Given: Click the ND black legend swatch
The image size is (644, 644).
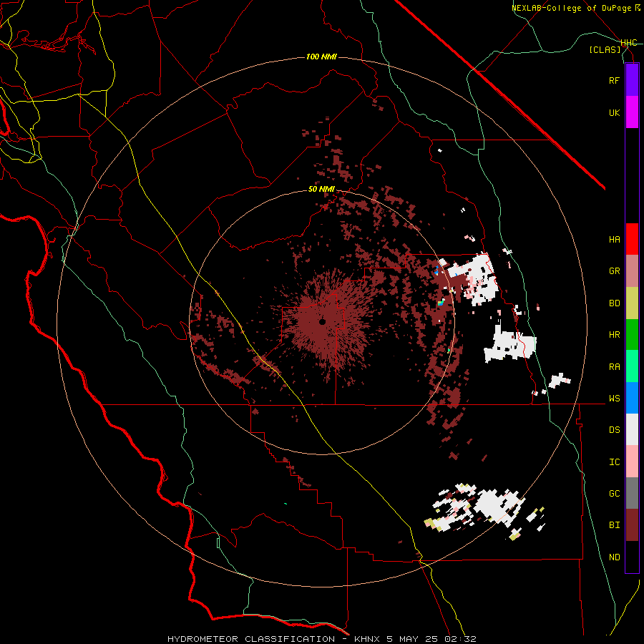Looking at the screenshot, I should (632, 557).
